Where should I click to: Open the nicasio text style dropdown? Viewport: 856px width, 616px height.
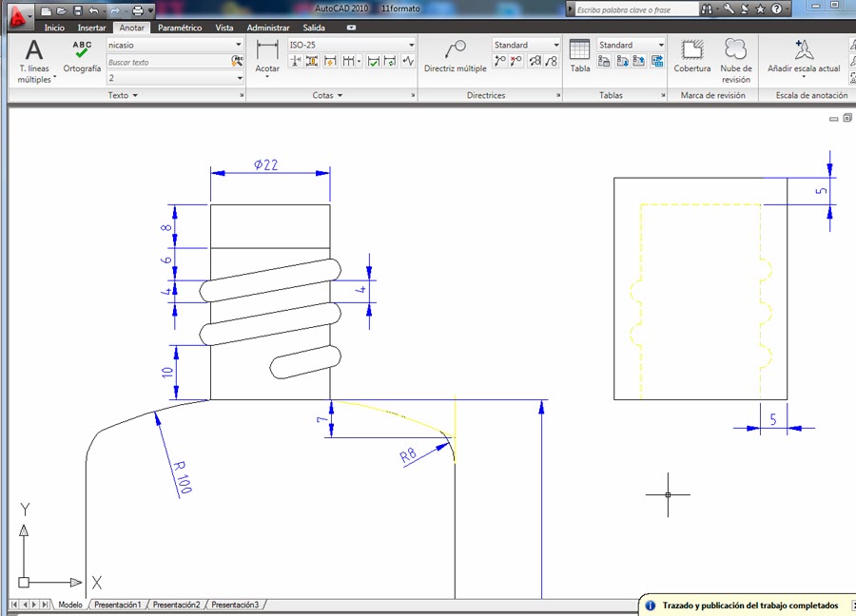pyautogui.click(x=238, y=45)
